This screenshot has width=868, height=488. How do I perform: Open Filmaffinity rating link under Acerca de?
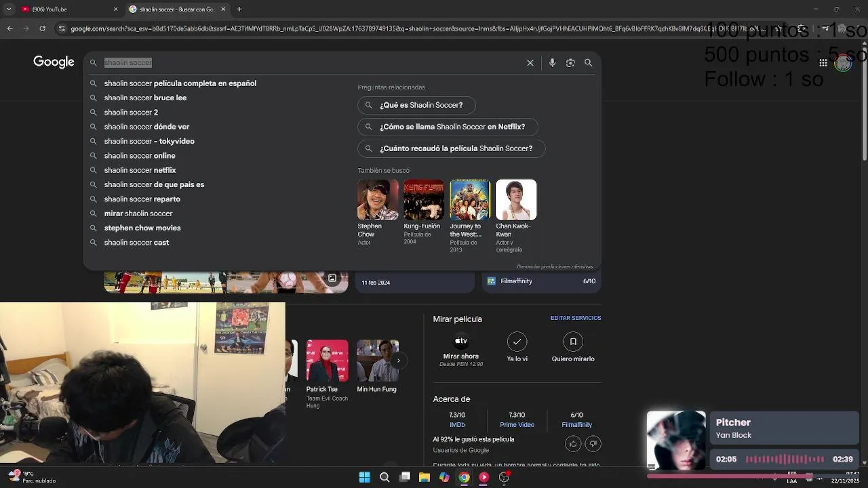(576, 420)
